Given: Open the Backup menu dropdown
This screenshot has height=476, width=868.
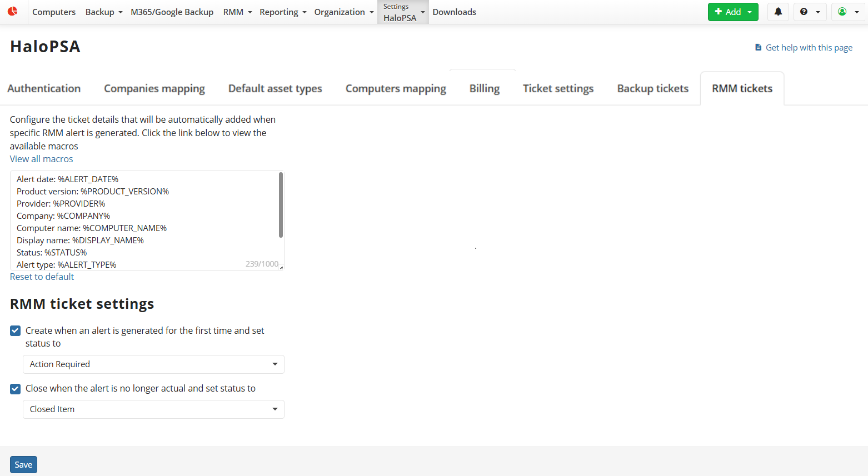Looking at the screenshot, I should [x=103, y=12].
